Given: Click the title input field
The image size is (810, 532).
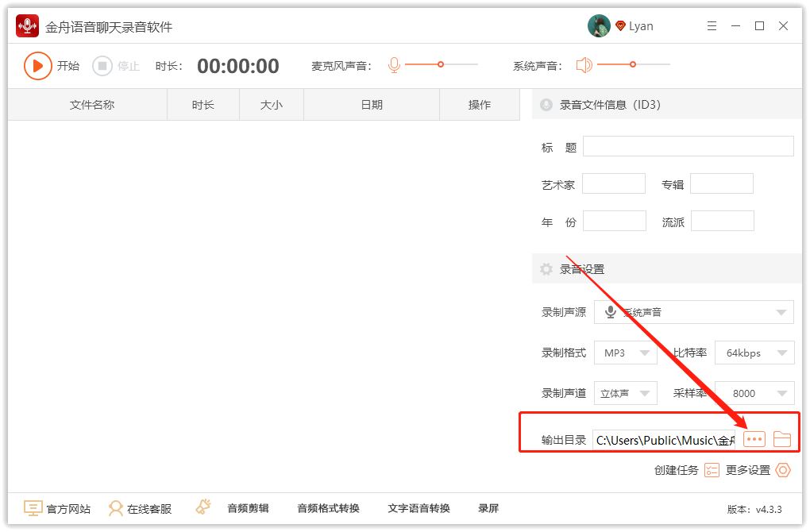Looking at the screenshot, I should tap(688, 146).
